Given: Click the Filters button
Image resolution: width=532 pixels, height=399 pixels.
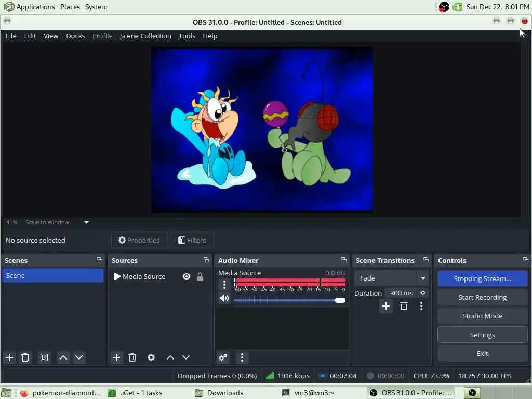Looking at the screenshot, I should click(x=192, y=240).
